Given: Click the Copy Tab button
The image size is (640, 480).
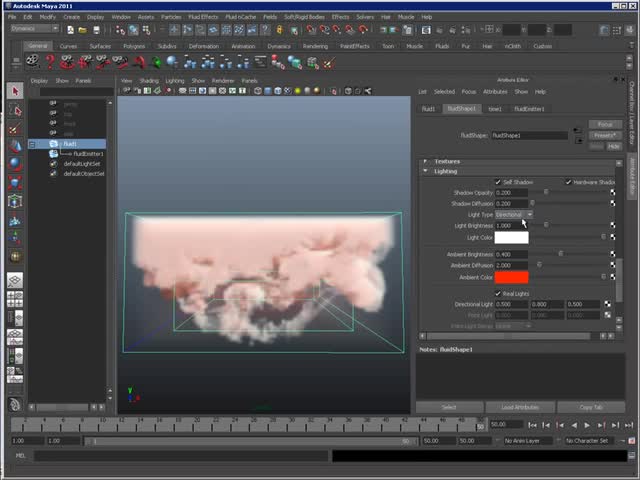Looking at the screenshot, I should [591, 407].
